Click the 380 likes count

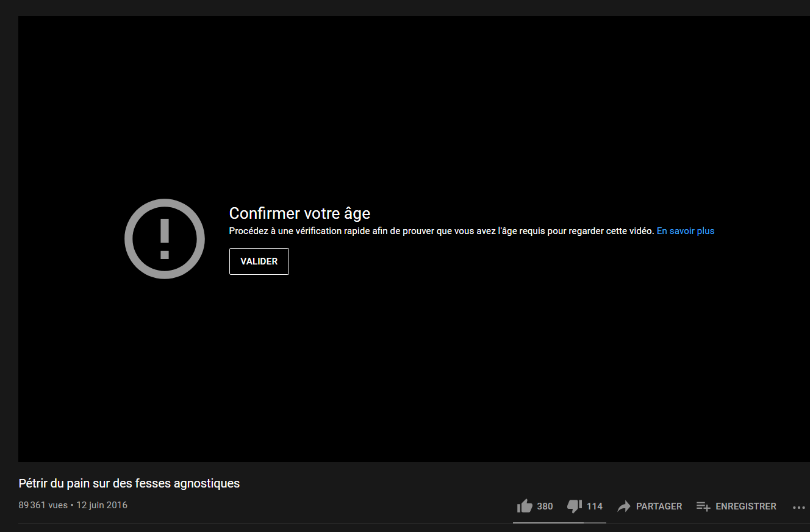(545, 506)
